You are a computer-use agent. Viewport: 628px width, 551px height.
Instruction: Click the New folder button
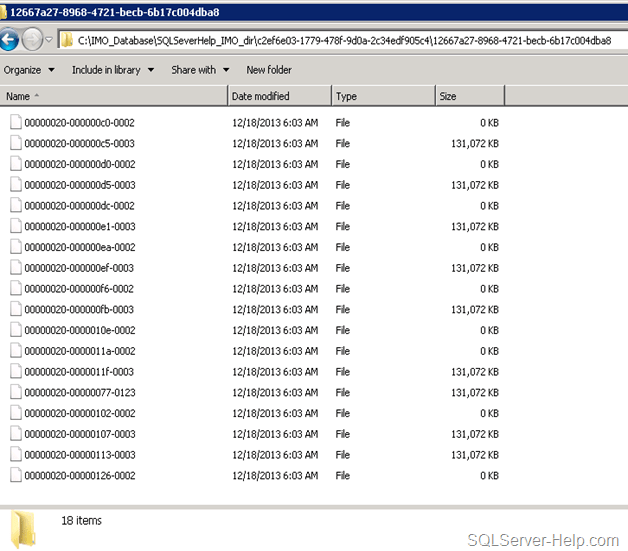tap(269, 70)
